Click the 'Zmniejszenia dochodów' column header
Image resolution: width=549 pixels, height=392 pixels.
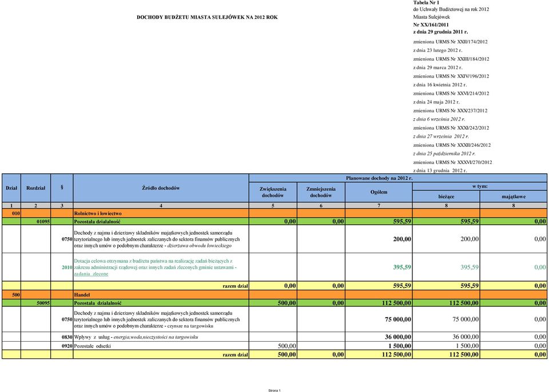click(321, 192)
